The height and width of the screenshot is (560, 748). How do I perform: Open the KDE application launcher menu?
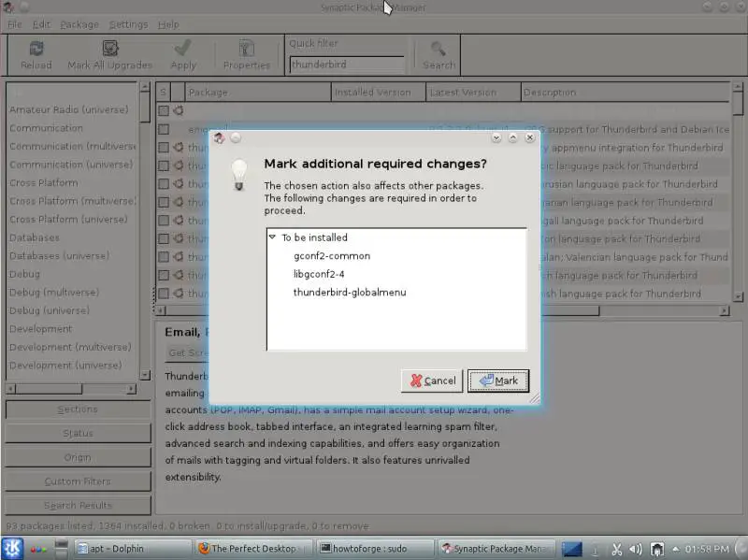pos(12,548)
